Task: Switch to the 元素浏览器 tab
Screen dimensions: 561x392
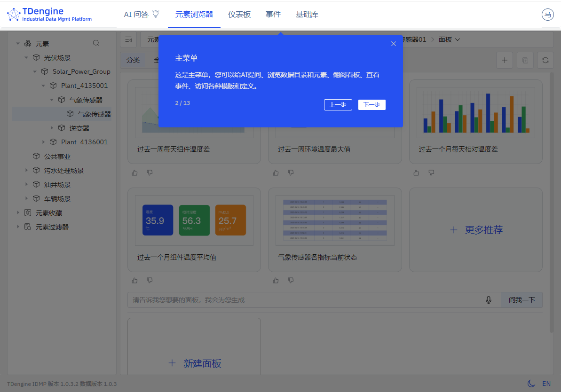Action: pos(194,14)
